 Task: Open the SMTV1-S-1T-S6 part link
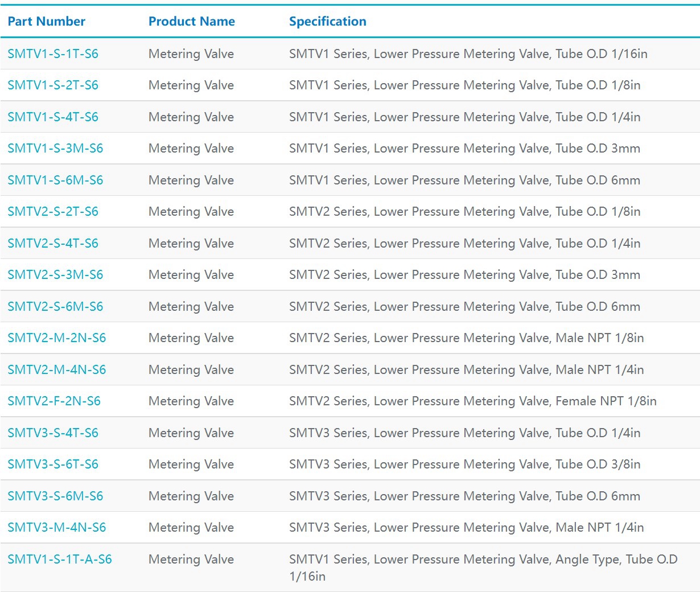point(53,54)
